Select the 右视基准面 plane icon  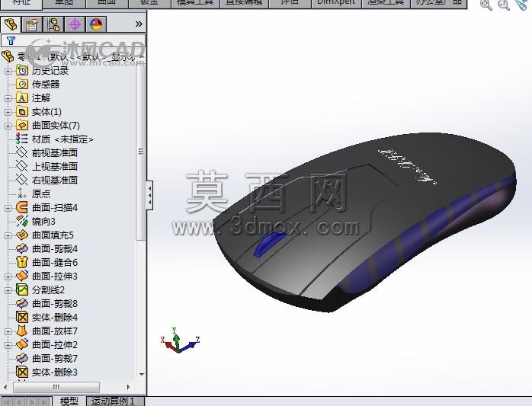coord(22,180)
